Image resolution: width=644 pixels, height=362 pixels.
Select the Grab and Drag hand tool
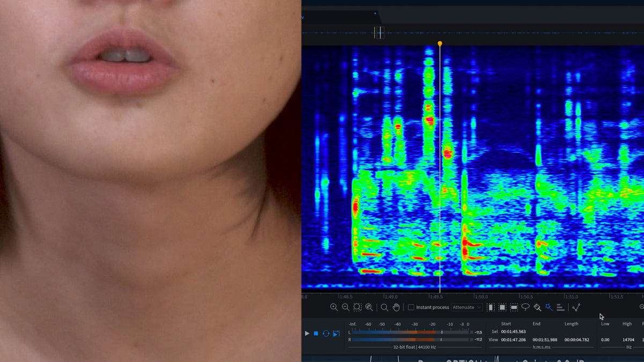[397, 307]
